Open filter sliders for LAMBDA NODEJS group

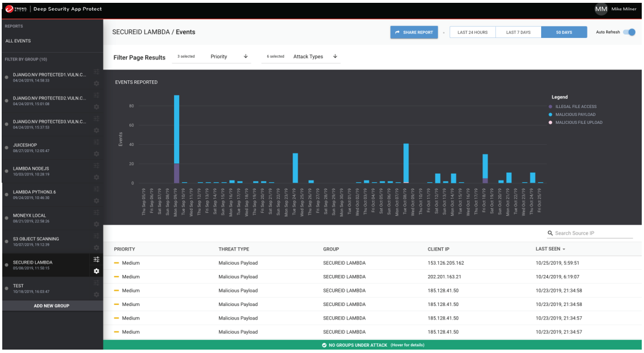pos(97,165)
